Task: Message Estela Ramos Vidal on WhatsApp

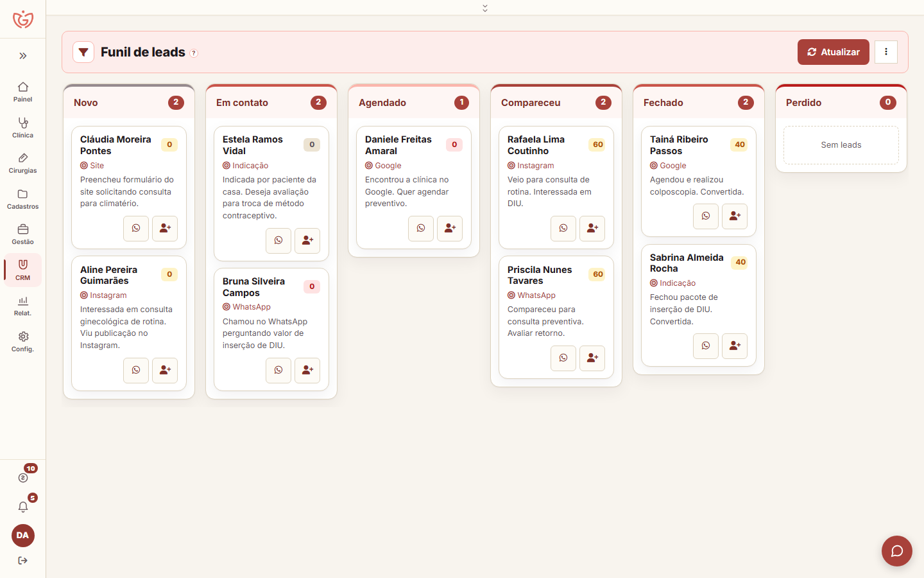Action: 278,241
